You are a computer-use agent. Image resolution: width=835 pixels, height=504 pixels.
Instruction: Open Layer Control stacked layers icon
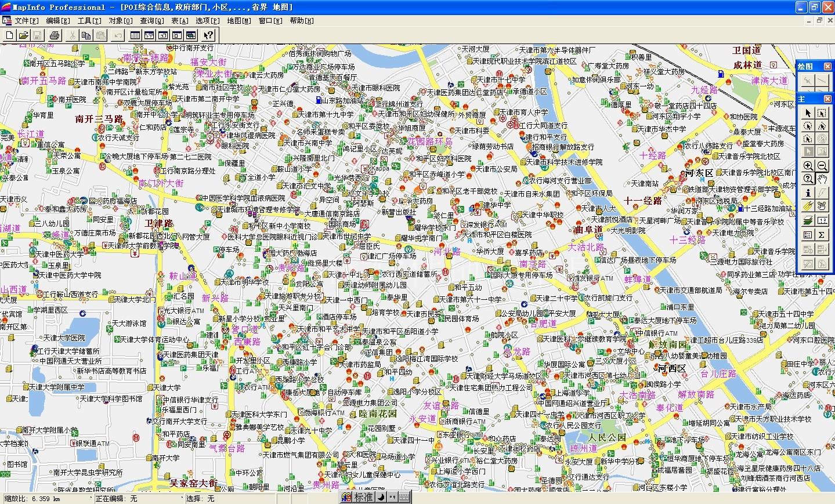808,220
